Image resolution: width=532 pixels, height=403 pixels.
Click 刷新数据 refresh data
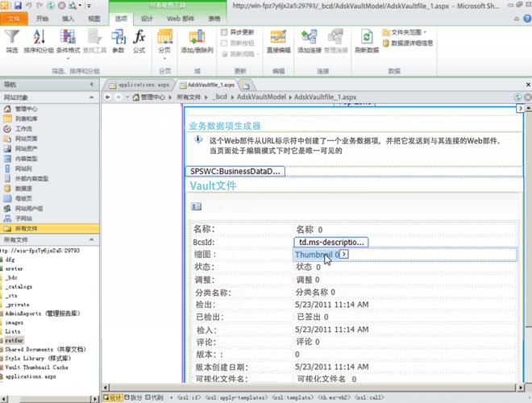coord(367,41)
